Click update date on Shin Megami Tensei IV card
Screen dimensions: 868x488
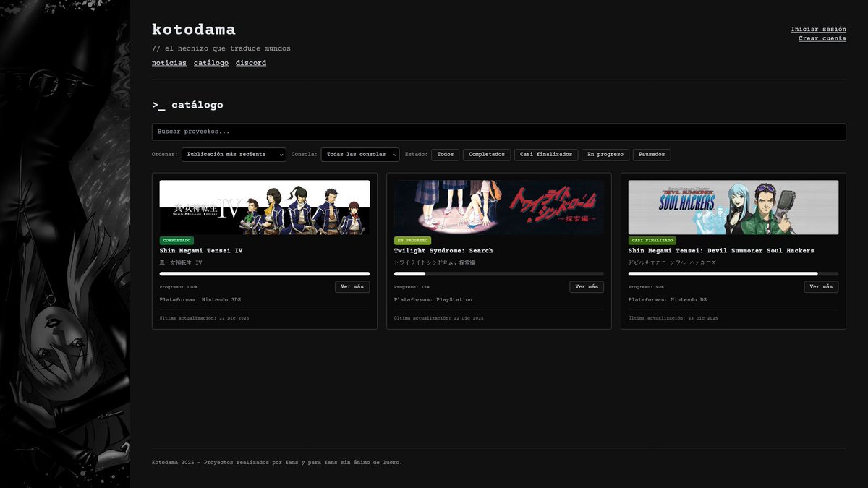(x=205, y=318)
